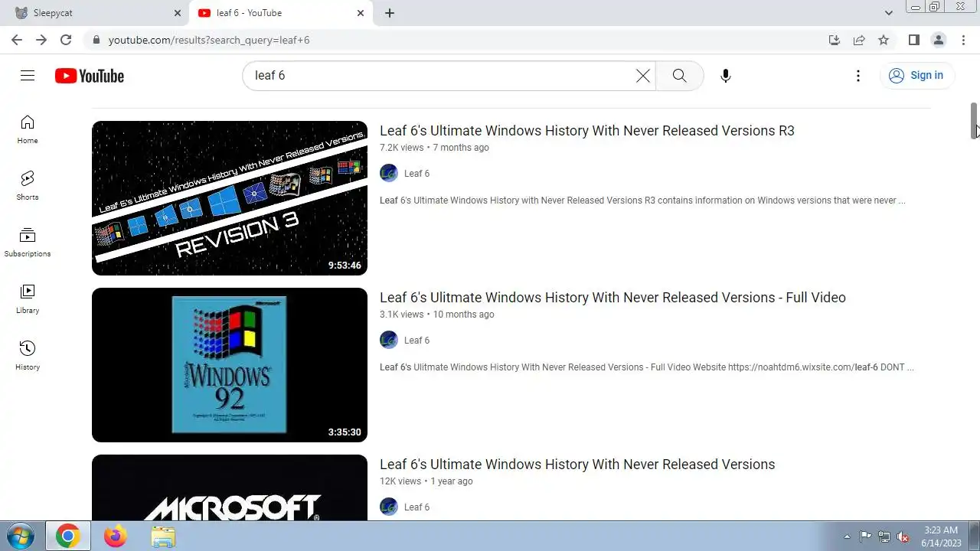
Task: Open the Versions R3 video title
Action: [587, 131]
